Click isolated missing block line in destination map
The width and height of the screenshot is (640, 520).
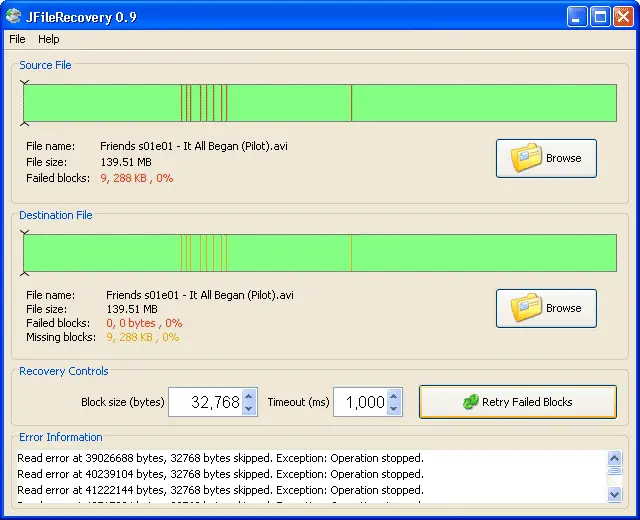point(351,253)
